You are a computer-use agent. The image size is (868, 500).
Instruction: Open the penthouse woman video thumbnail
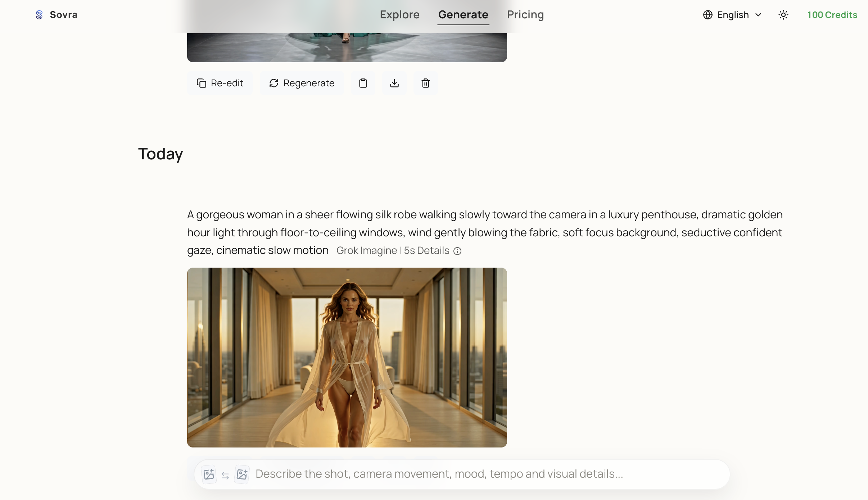[x=347, y=357]
